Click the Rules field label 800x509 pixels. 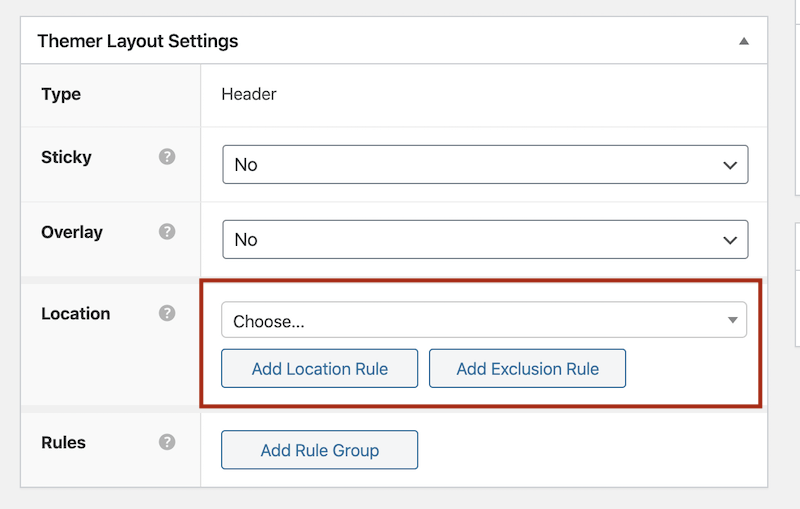(x=64, y=442)
